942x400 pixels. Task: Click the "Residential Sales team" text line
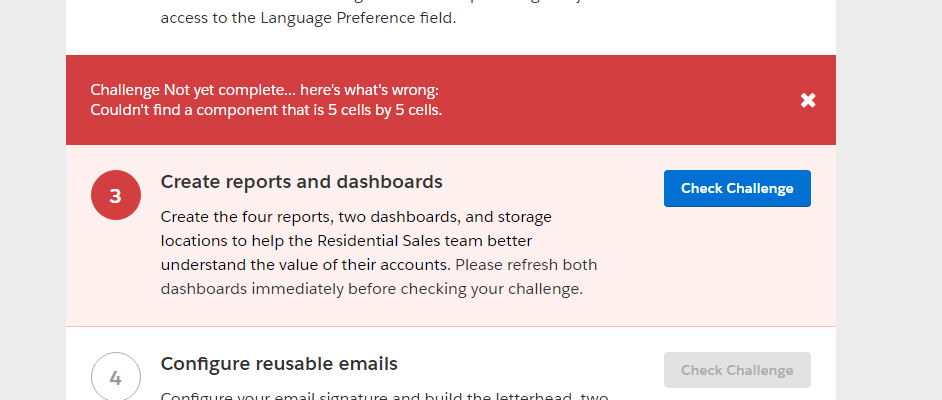[x=346, y=241]
